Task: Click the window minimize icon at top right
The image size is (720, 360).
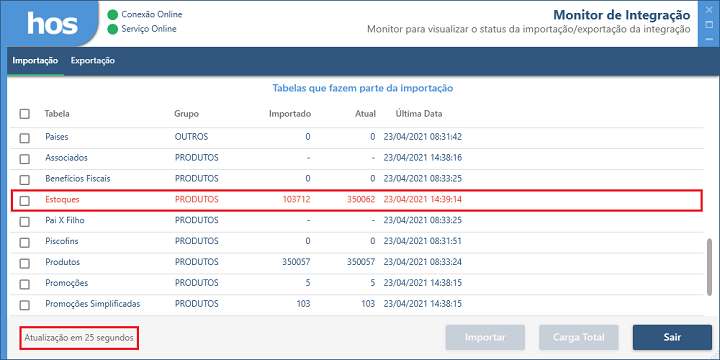Action: [x=709, y=40]
